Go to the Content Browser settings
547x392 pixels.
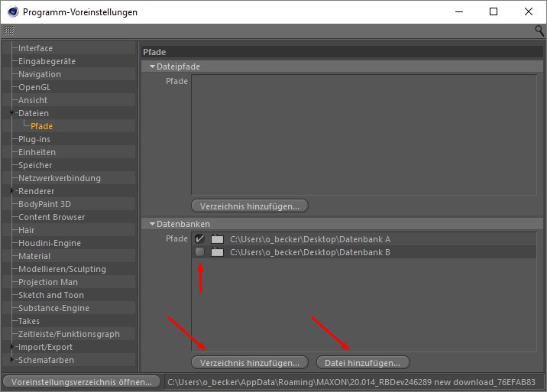(x=52, y=217)
